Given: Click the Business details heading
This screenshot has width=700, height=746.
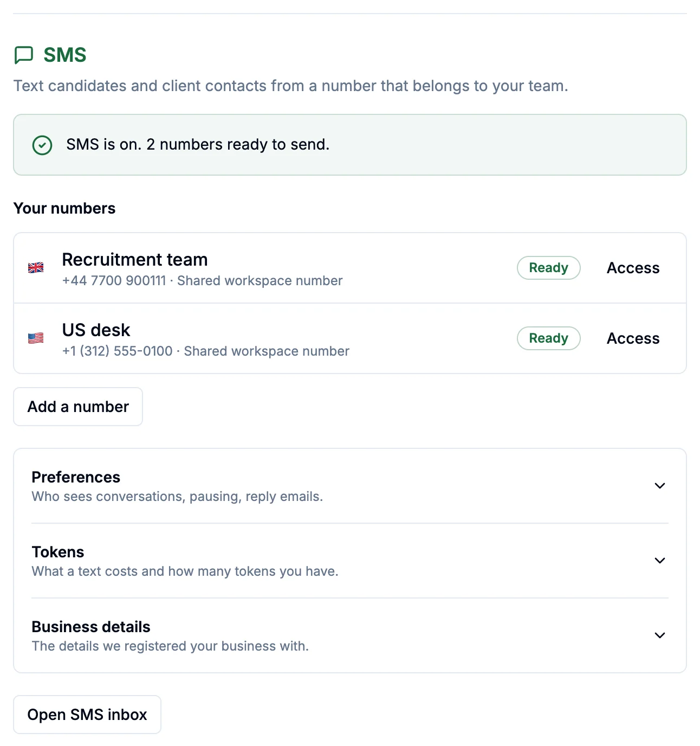Looking at the screenshot, I should (91, 627).
